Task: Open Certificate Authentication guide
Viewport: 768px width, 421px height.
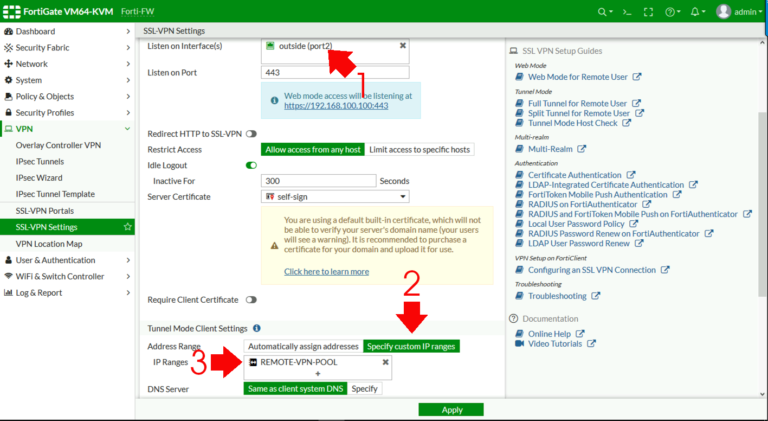Action: click(x=575, y=175)
